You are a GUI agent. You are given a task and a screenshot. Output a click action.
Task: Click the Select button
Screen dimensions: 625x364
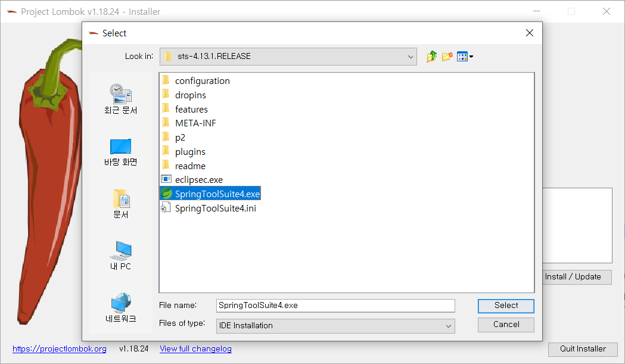click(x=506, y=306)
